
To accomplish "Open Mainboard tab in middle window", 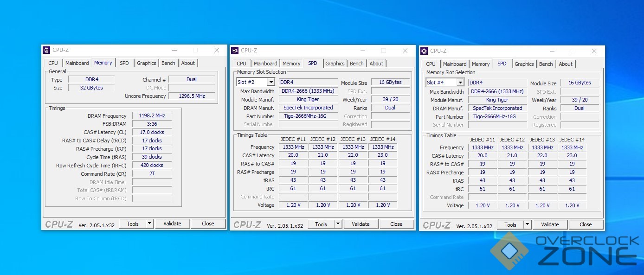I will click(x=265, y=64).
